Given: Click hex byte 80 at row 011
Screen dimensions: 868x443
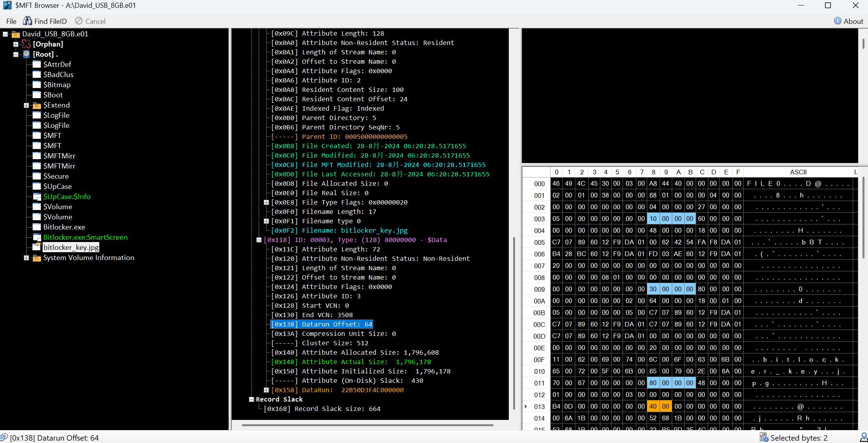Looking at the screenshot, I should click(653, 383).
